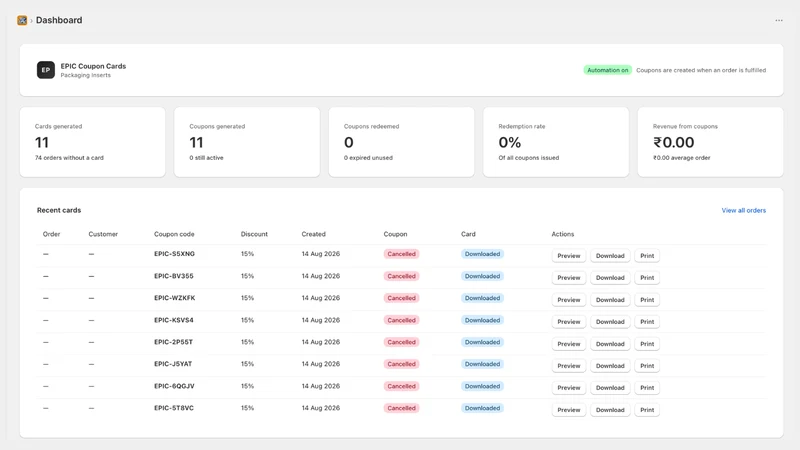Click the Dashboard breadcrumb title
Screen dimensions: 800x450
(x=59, y=20)
